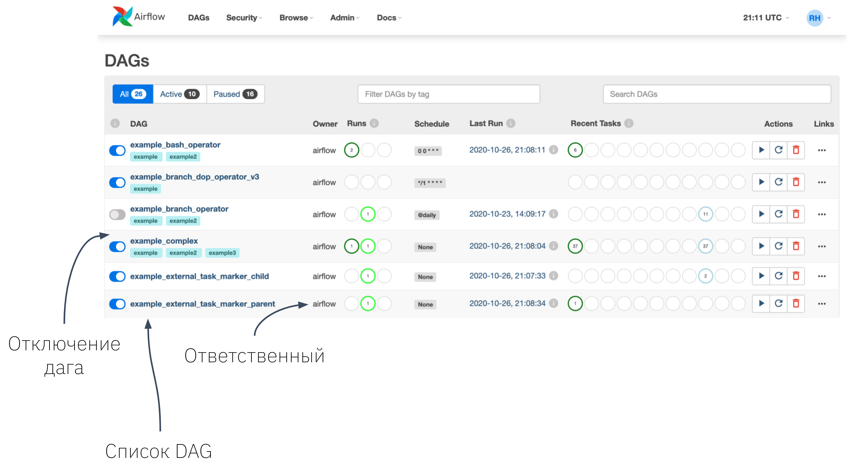This screenshot has width=868, height=465.
Task: Refresh example_external_task_marker_child DAG
Action: [778, 276]
